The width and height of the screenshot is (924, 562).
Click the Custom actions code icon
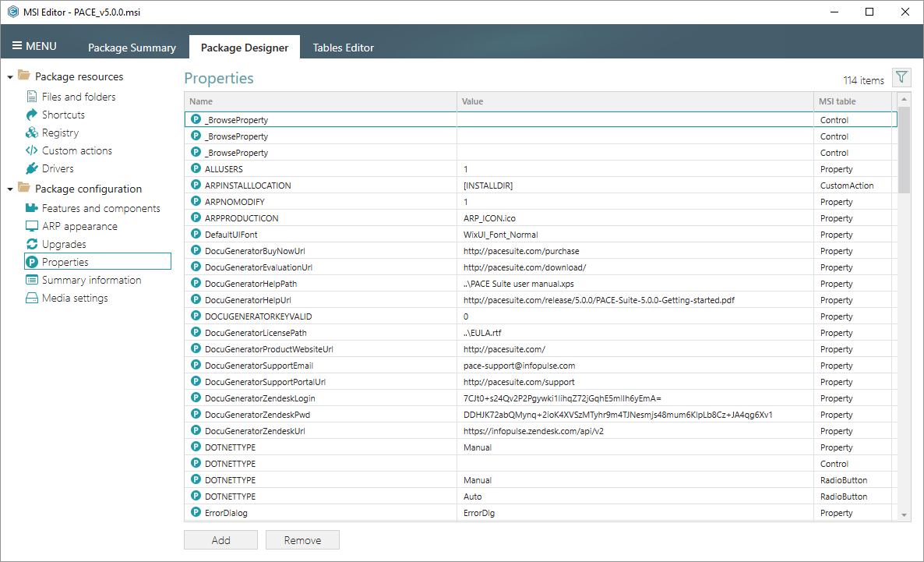pos(32,150)
